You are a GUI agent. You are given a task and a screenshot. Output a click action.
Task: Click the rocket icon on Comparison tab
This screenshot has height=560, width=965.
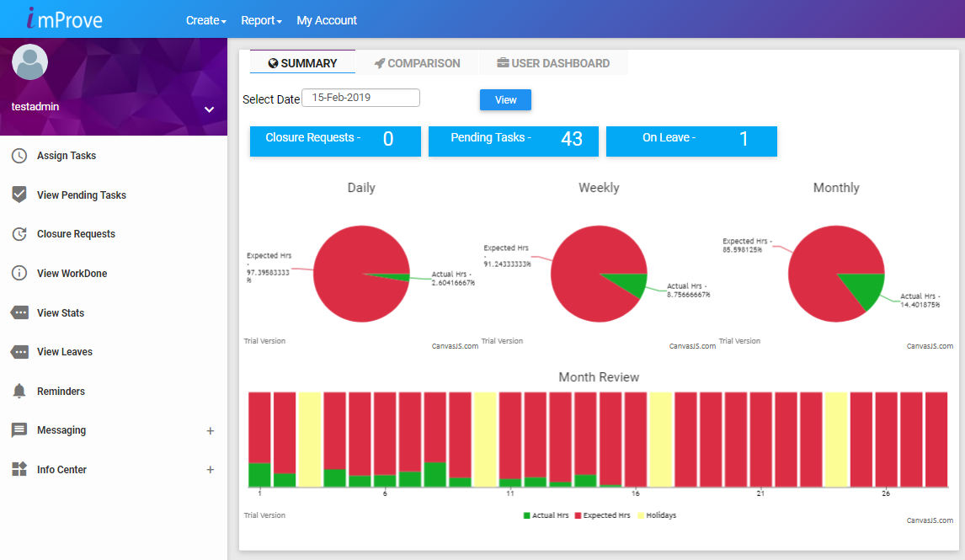pyautogui.click(x=380, y=63)
